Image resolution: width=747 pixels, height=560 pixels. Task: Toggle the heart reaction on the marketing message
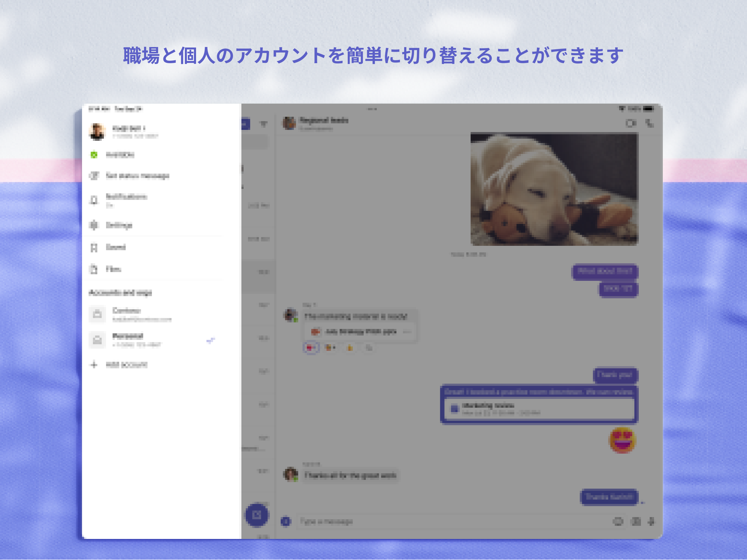point(311,347)
